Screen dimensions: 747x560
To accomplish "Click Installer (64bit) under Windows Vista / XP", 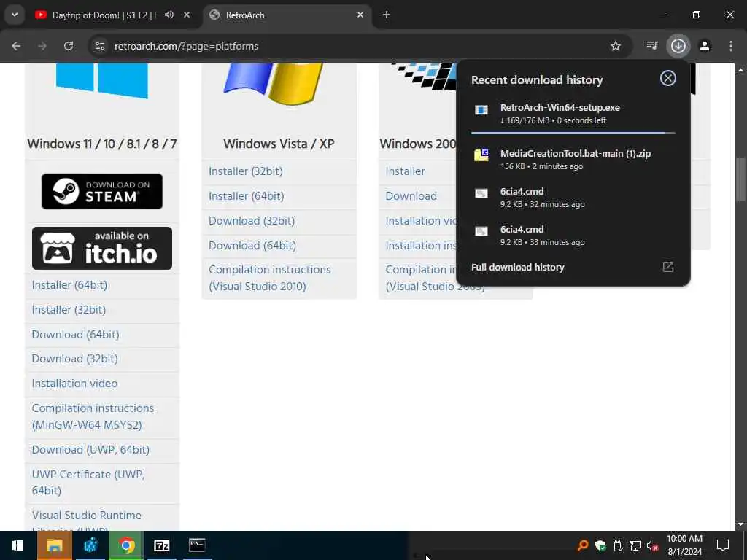I will [x=247, y=195].
